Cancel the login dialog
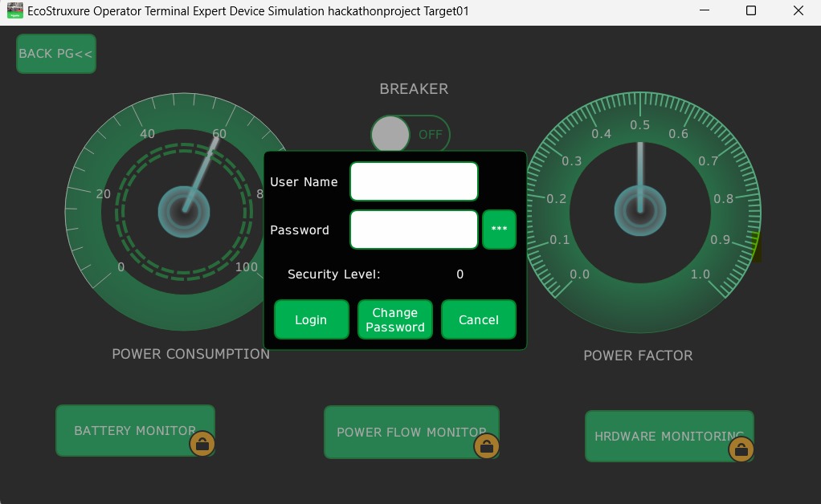 click(x=478, y=319)
